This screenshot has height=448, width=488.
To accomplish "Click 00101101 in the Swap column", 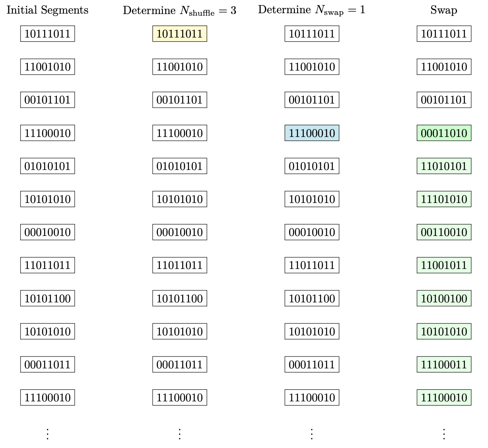I will 444,100.
